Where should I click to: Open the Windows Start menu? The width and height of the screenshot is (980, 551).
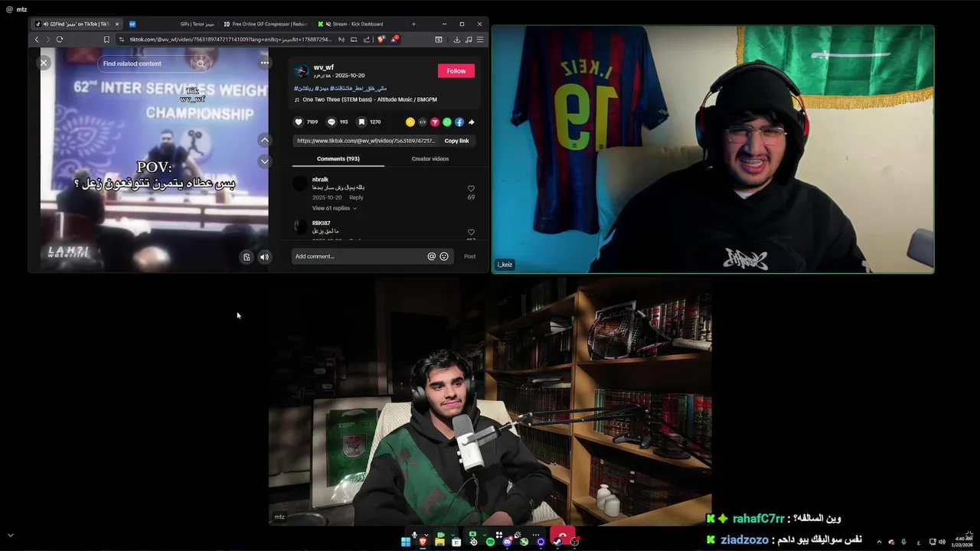point(406,542)
